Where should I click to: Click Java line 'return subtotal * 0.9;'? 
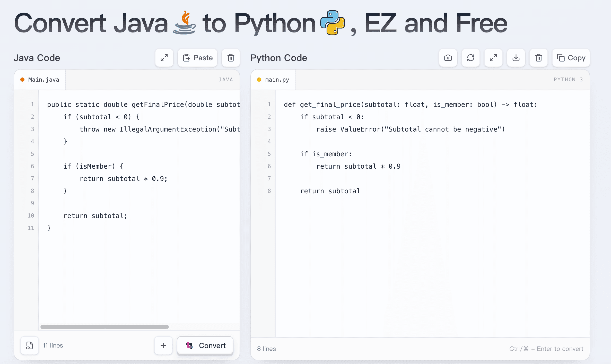[x=124, y=179]
